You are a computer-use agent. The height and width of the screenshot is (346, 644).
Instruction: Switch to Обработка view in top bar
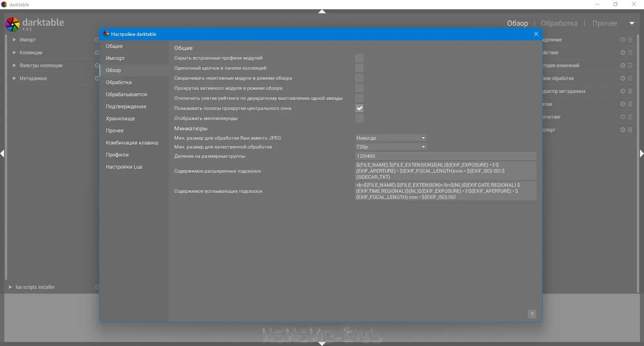coord(559,23)
